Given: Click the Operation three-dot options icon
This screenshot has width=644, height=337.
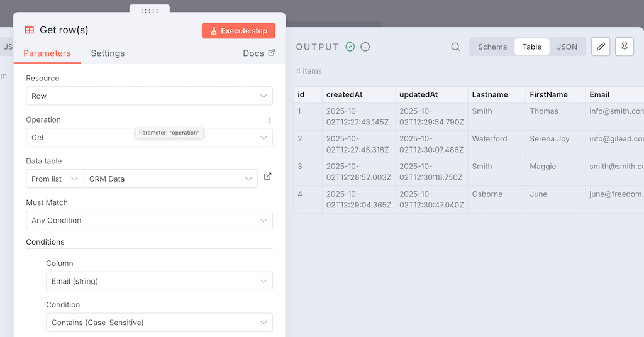Looking at the screenshot, I should [269, 119].
